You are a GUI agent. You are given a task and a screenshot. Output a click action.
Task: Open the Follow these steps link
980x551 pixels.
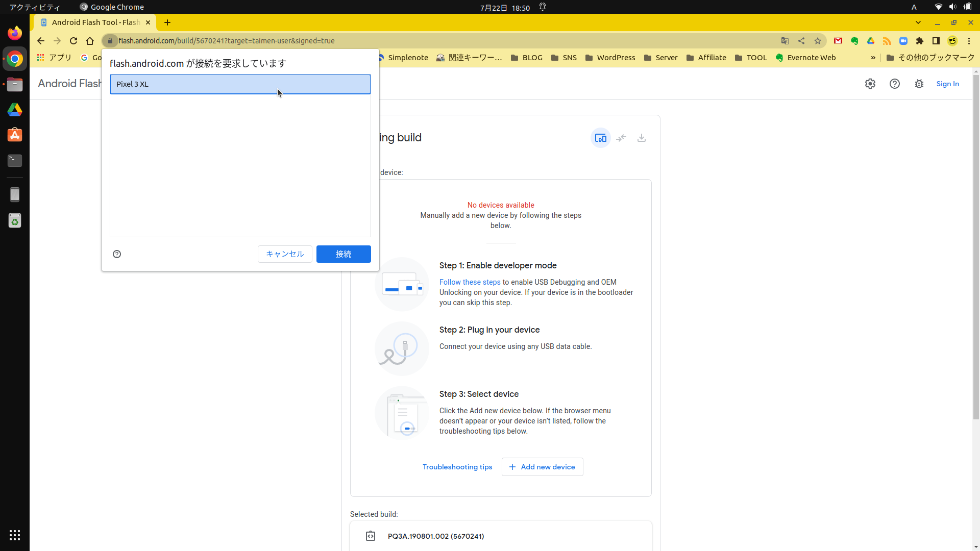tap(470, 282)
